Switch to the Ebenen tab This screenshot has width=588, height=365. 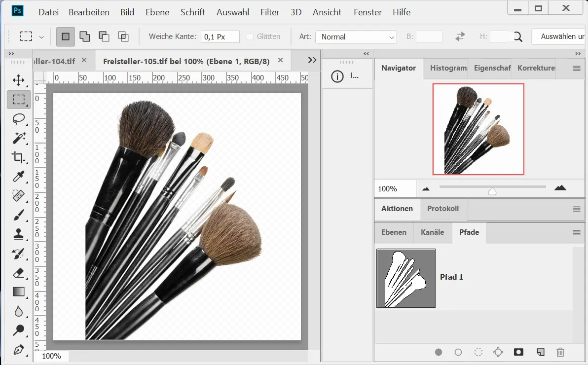[x=394, y=232]
